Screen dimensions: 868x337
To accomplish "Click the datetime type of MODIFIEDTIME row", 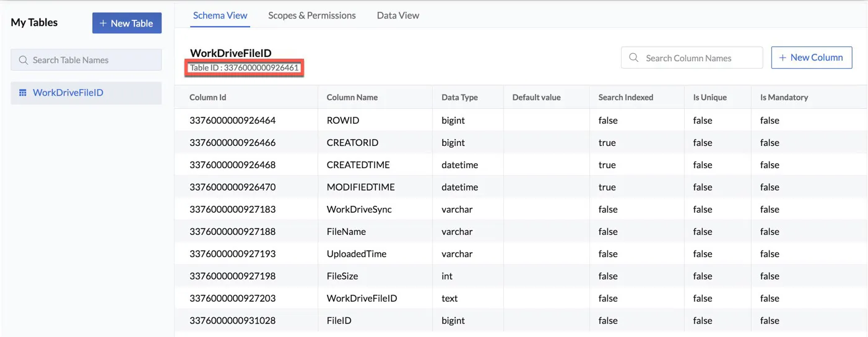I will 460,187.
